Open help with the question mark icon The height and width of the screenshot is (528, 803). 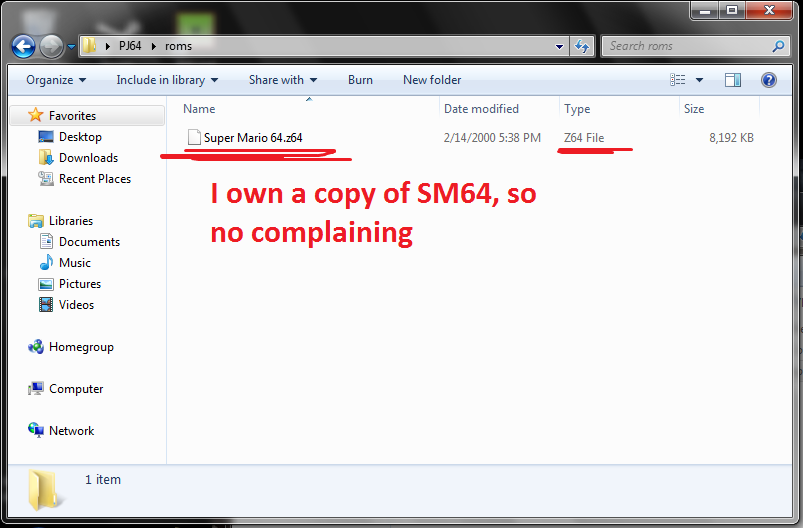click(769, 80)
